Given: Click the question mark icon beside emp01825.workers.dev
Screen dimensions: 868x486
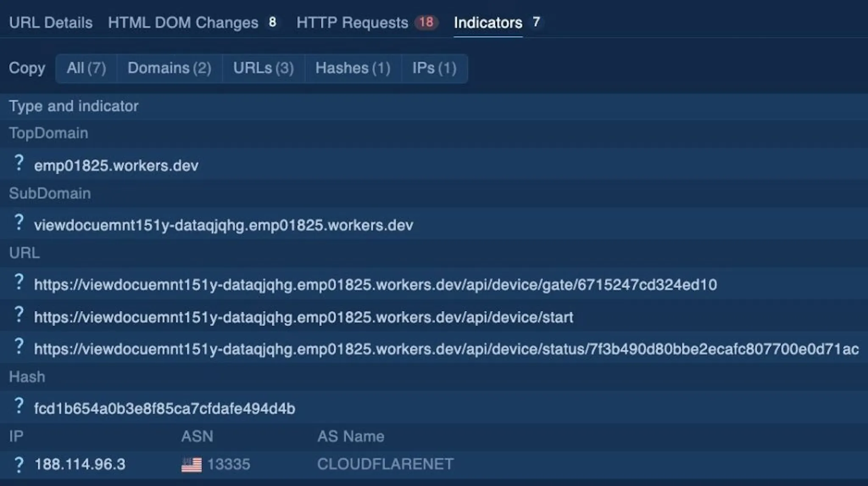Looking at the screenshot, I should click(x=19, y=163).
